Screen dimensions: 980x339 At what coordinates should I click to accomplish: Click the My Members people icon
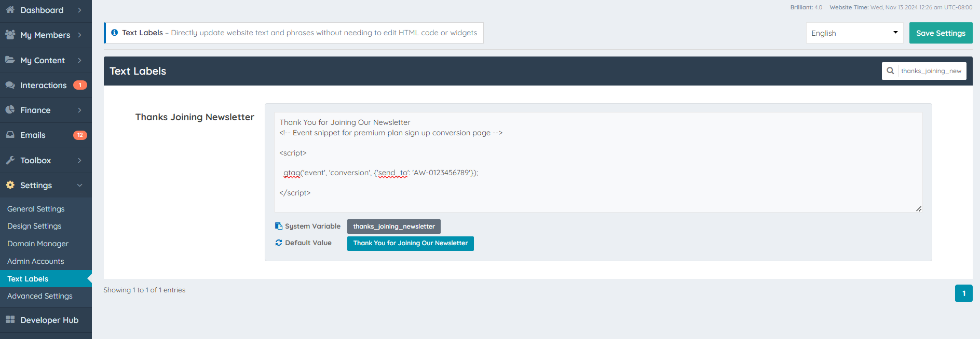click(10, 35)
